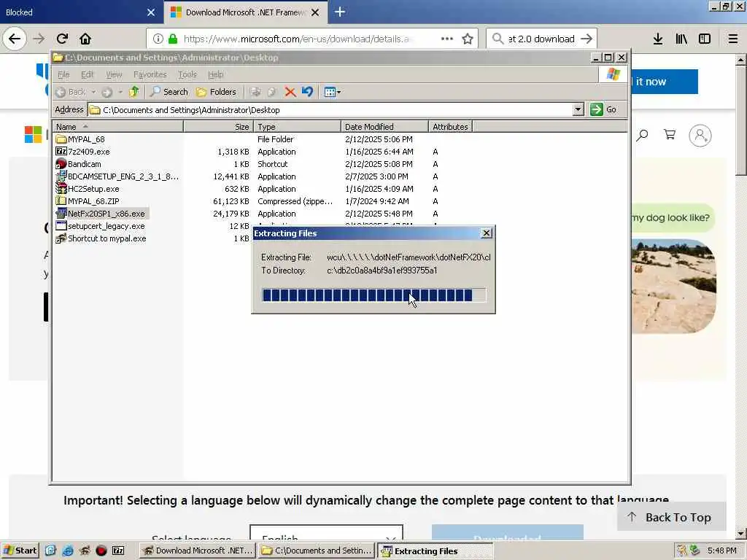Open the File menu in Explorer

[63, 74]
